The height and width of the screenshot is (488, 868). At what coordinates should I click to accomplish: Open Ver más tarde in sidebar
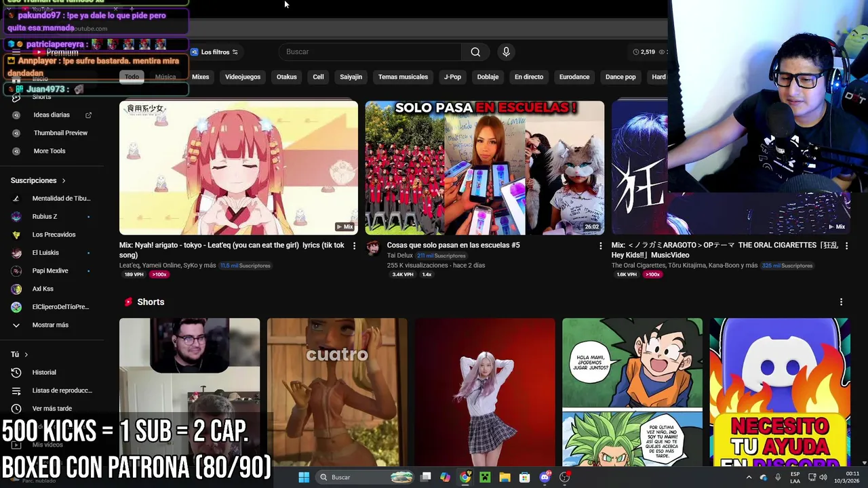pos(52,409)
